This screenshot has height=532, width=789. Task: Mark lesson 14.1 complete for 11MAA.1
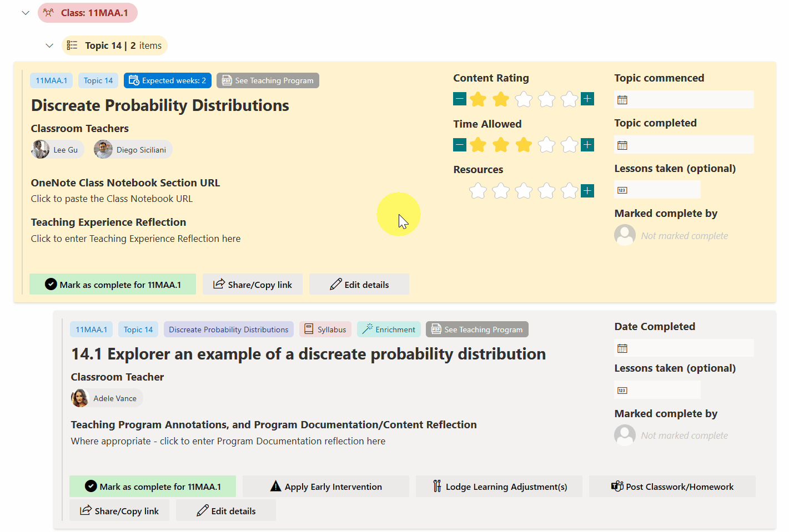click(x=153, y=486)
